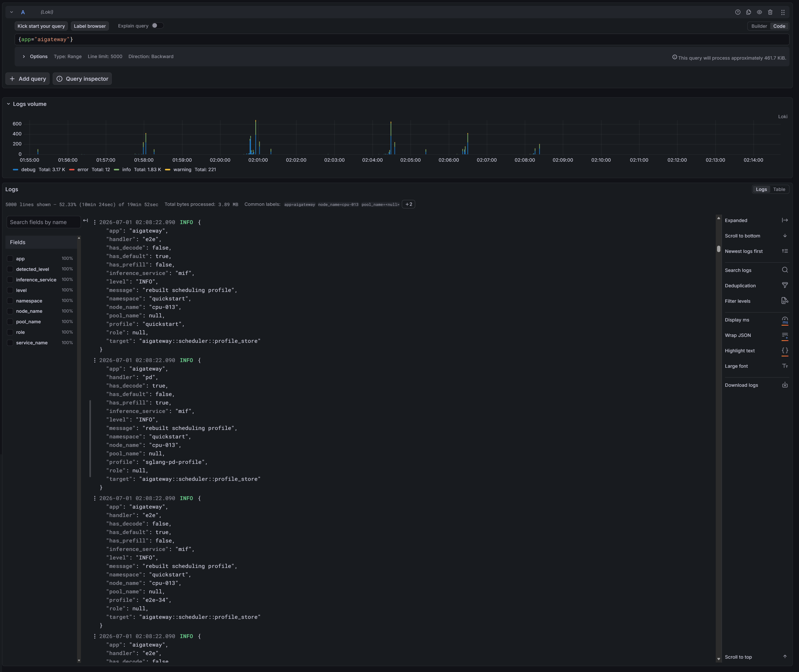This screenshot has width=799, height=672.
Task: Click the log list scrollbar thumb
Action: click(x=719, y=249)
